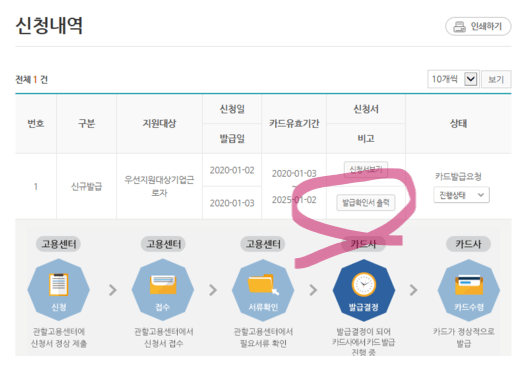
Task: Click the 발급일 column header
Action: coord(232,139)
